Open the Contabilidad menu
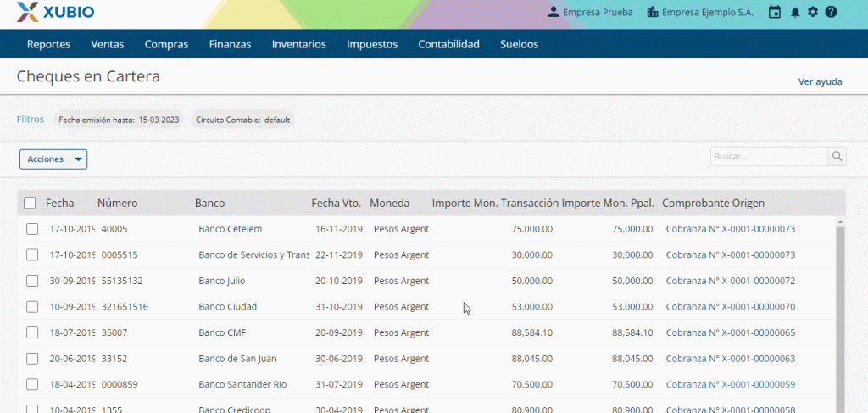 [x=449, y=44]
